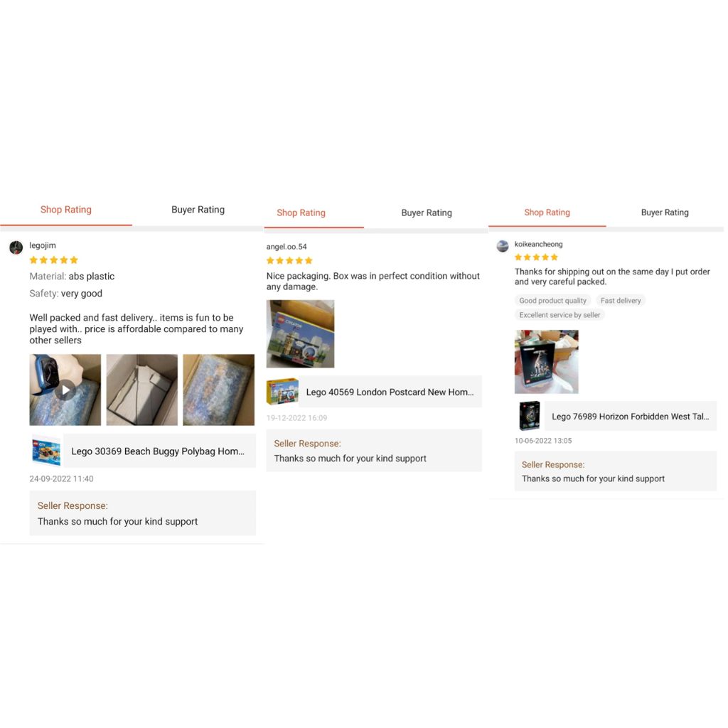Screen dimensions: 728x728
Task: Play the video in legojim's review
Action: click(x=65, y=390)
